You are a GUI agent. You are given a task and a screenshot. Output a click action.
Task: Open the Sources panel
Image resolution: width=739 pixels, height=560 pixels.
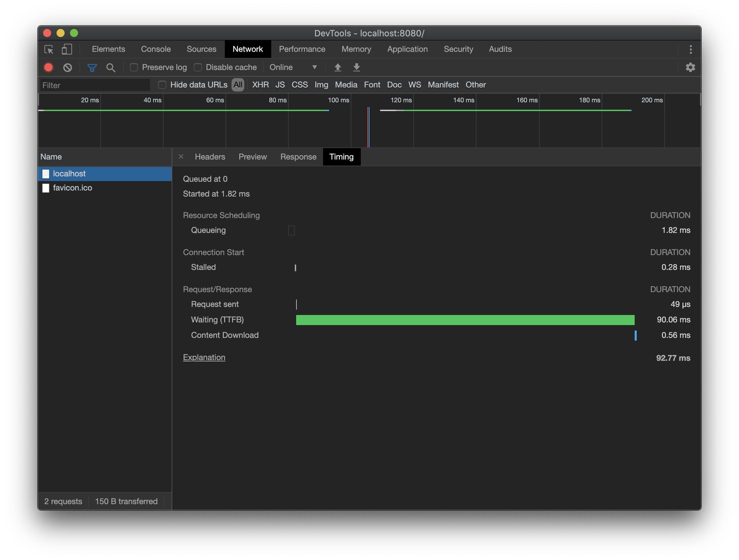tap(201, 49)
